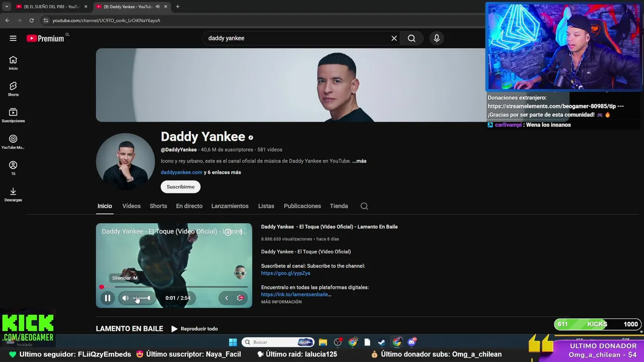The height and width of the screenshot is (362, 644).
Task: Open the tab search dropdown arrow
Action: [7, 7]
